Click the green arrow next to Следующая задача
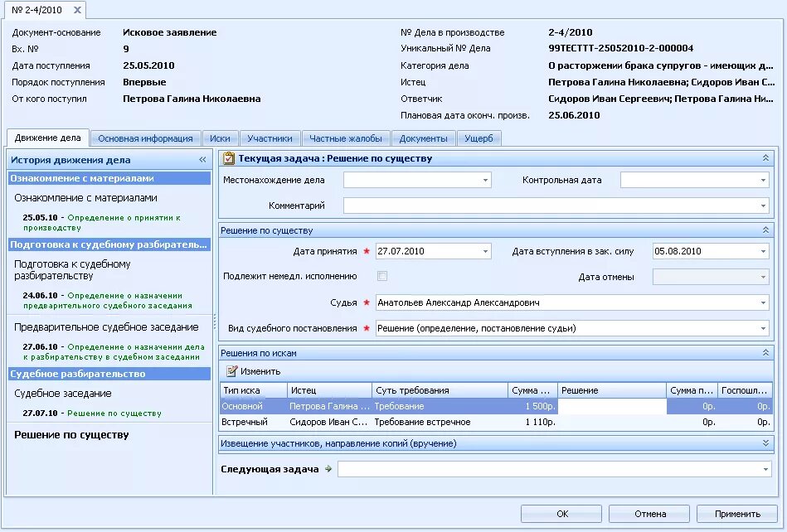This screenshot has height=532, width=787. click(x=328, y=469)
